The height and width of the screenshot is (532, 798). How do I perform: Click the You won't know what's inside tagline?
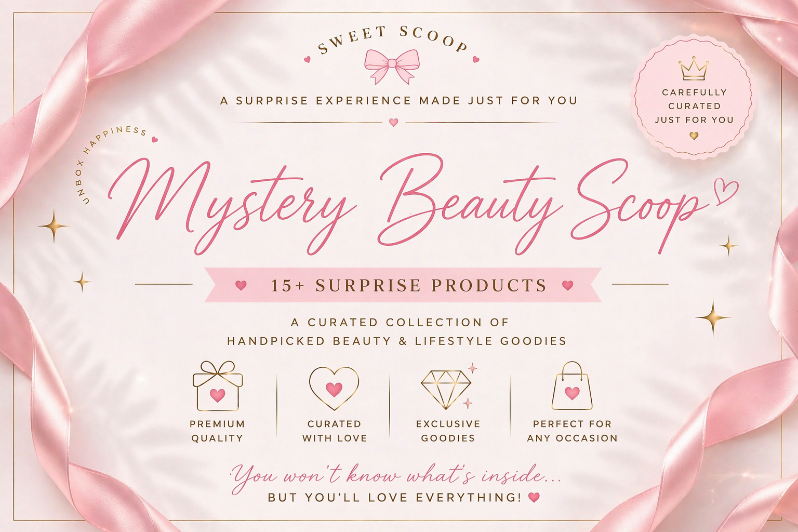point(395,475)
